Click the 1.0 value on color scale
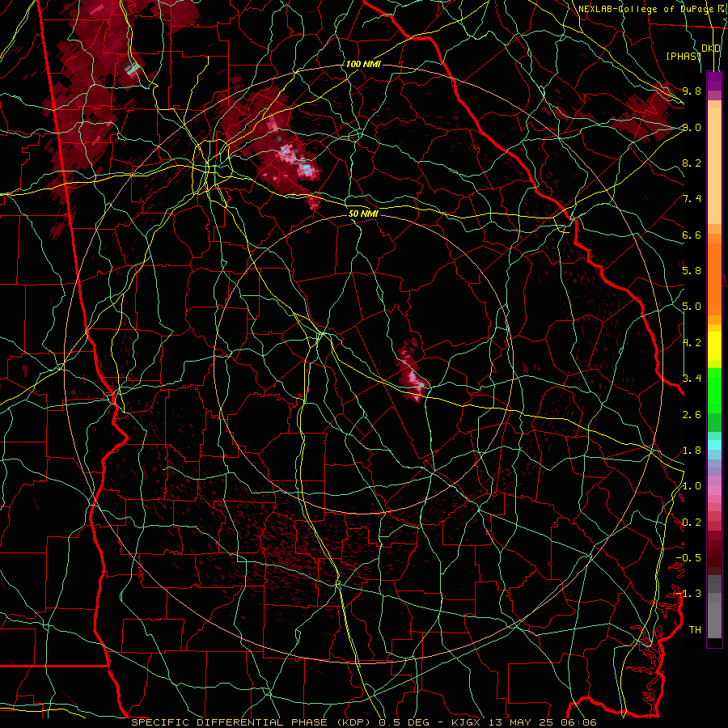 pyautogui.click(x=692, y=486)
